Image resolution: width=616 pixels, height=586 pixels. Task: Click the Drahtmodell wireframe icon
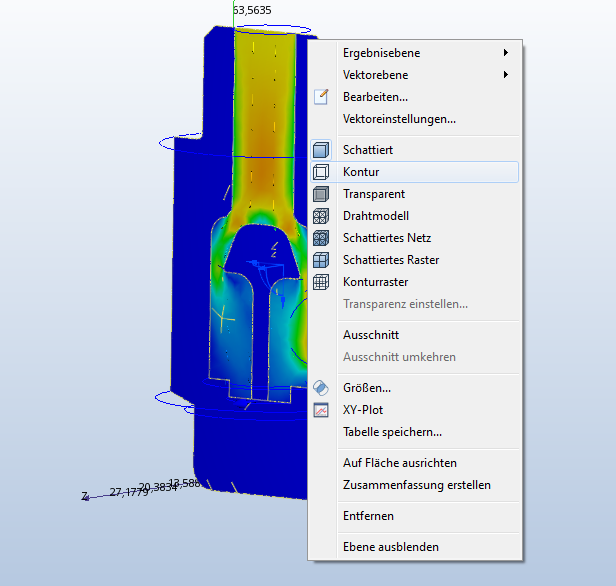click(x=321, y=216)
